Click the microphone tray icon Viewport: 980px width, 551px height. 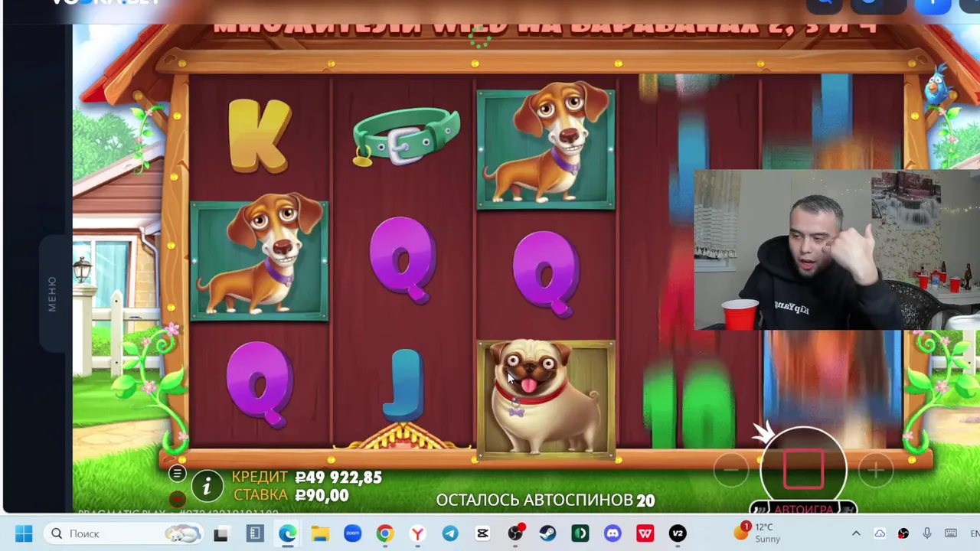tap(927, 533)
